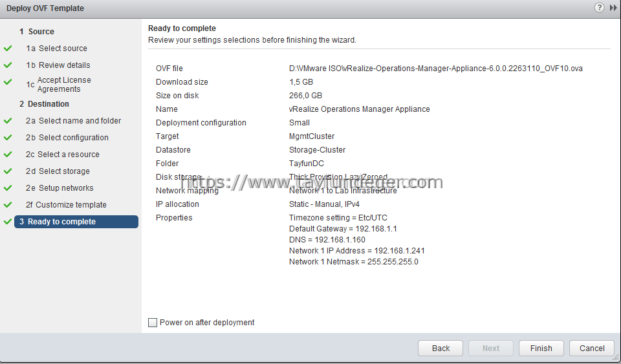Image resolution: width=621 pixels, height=364 pixels.
Task: Click green checkmark beside Customize template
Action: [8, 205]
